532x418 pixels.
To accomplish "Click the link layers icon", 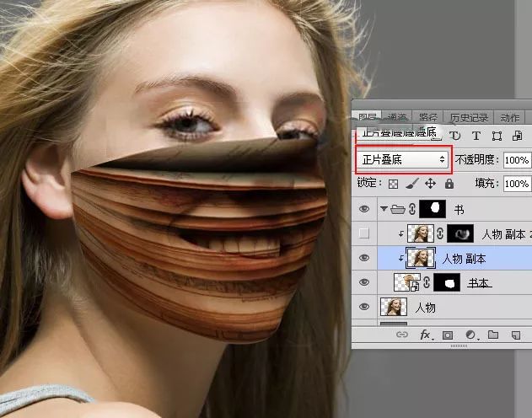I will [x=401, y=335].
